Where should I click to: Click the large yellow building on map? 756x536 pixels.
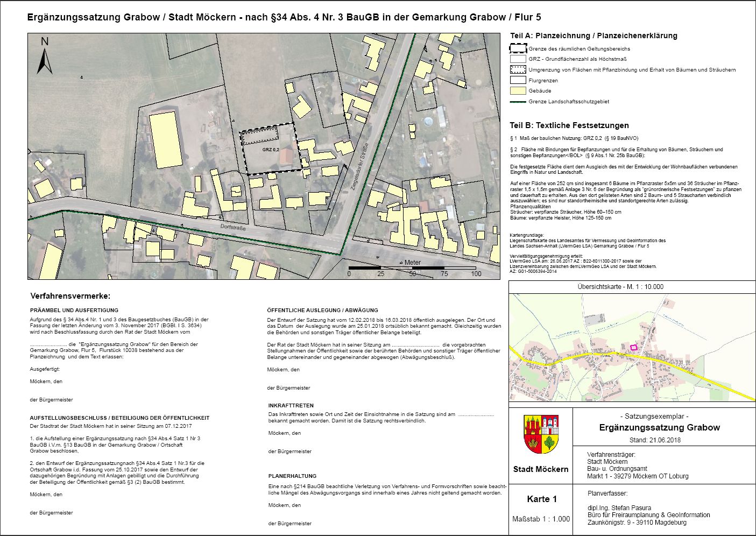point(166,139)
